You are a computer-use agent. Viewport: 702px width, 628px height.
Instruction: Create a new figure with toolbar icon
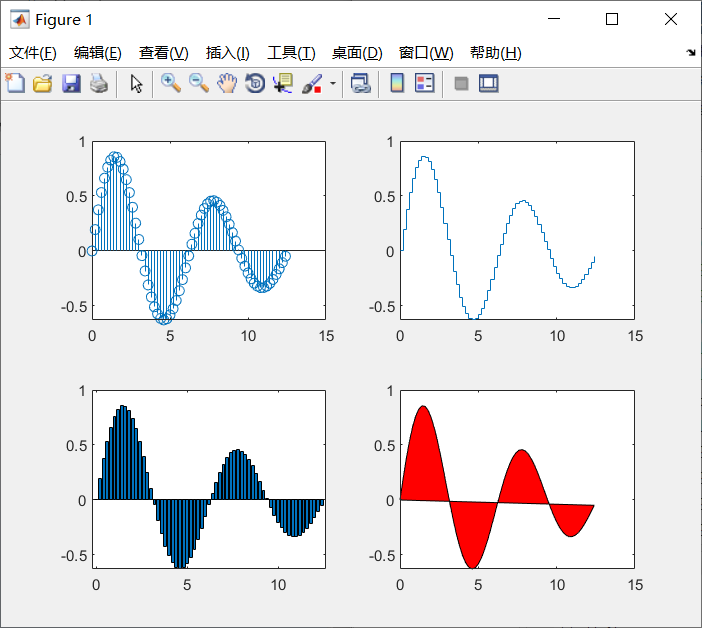click(15, 83)
